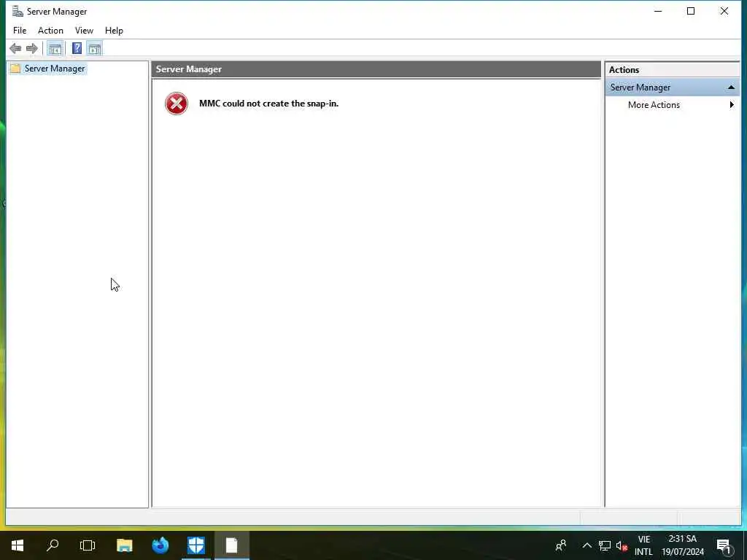Maximize the Server Manager window
This screenshot has height=560, width=747.
(x=691, y=11)
